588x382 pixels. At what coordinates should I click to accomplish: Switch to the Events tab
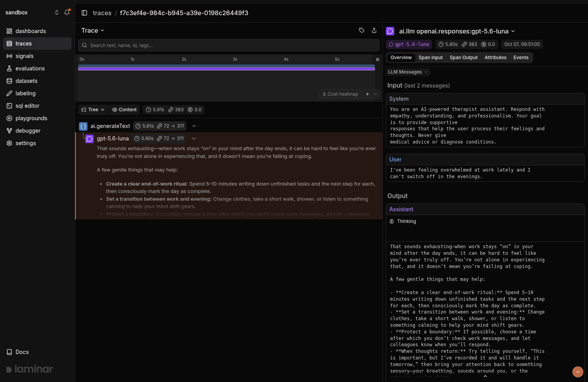point(521,58)
